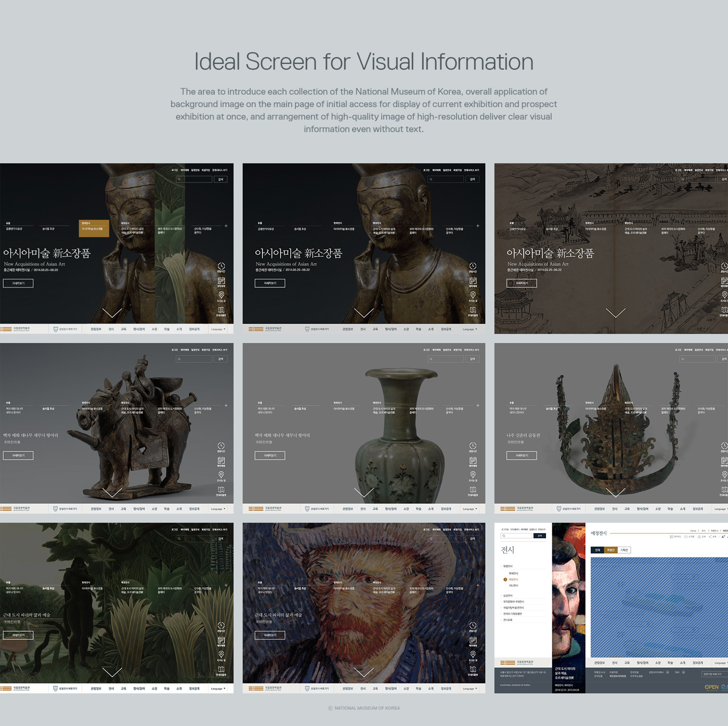Click the location pin icon on the Buddha mockup without gold tab
728x726 pixels.
click(473, 295)
